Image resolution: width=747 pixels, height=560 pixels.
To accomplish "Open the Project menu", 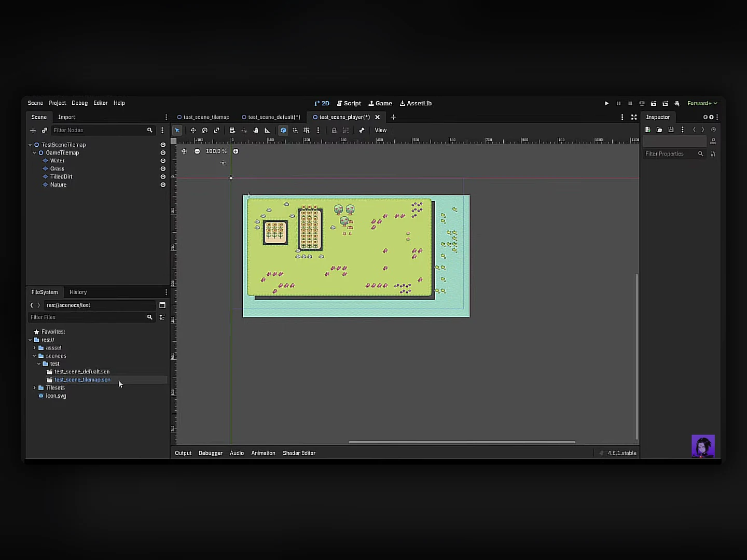I will 57,103.
